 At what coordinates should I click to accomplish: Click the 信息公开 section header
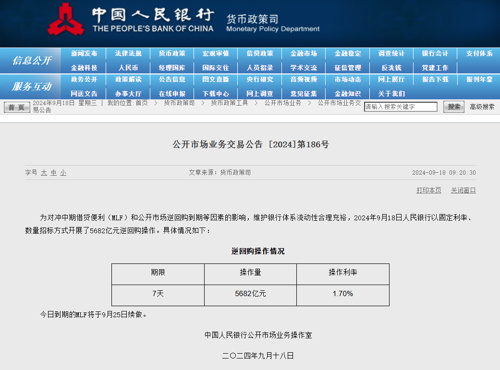[x=32, y=60]
